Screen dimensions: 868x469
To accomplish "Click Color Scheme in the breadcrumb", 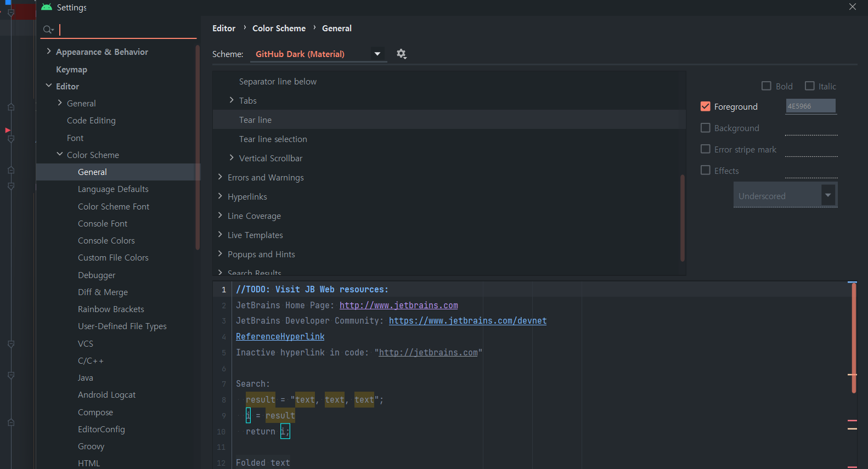I will pyautogui.click(x=279, y=28).
